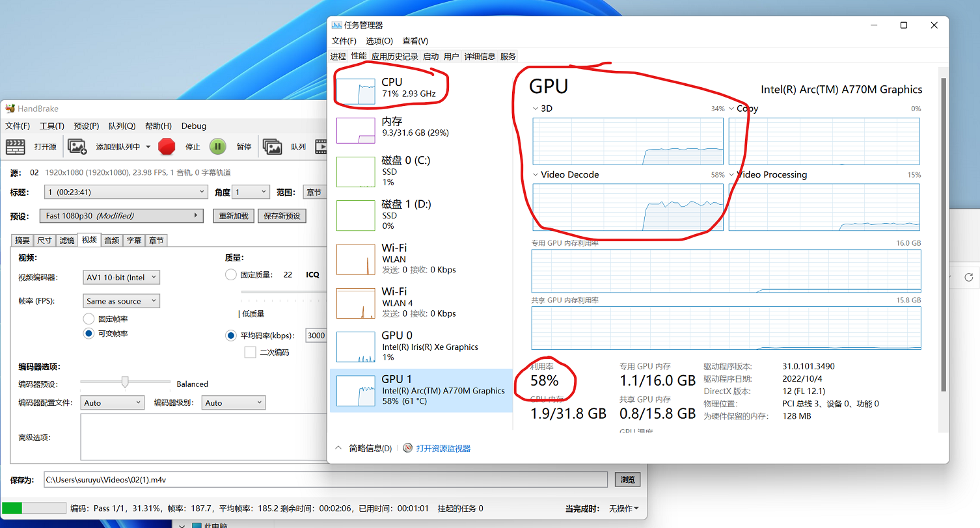Select 磁盘 0 (C:) in performance list
The image size is (980, 528).
pos(421,171)
